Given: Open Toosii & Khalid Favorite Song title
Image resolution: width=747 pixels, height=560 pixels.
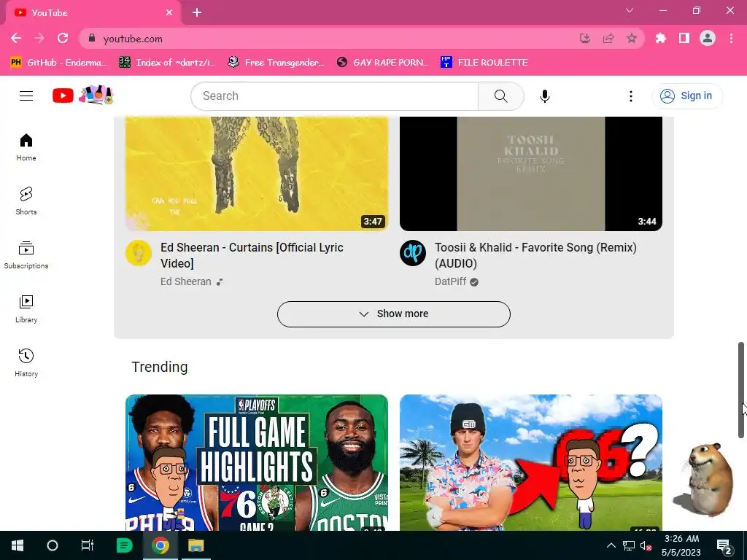Looking at the screenshot, I should click(535, 255).
